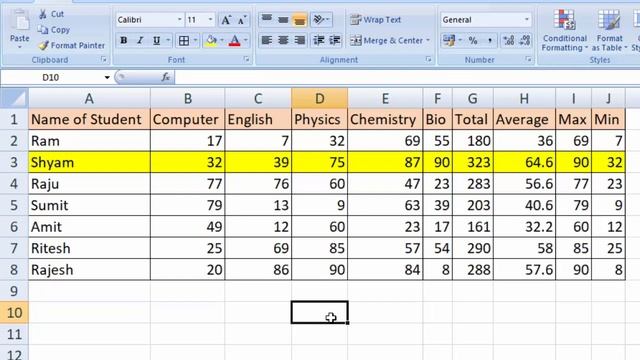
Task: Launch the Clipboard dialog launcher
Action: click(104, 60)
